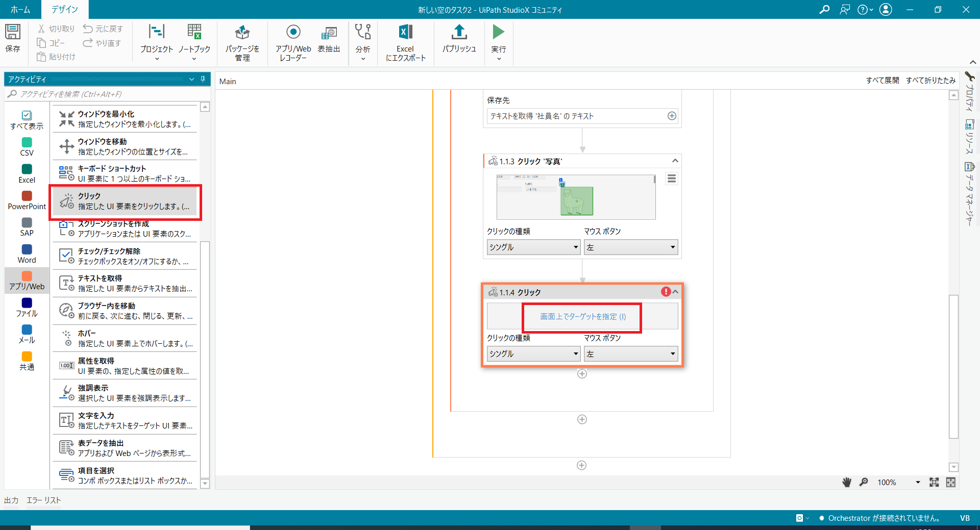Open Manage Packages (パッケージを管理)

point(242,33)
